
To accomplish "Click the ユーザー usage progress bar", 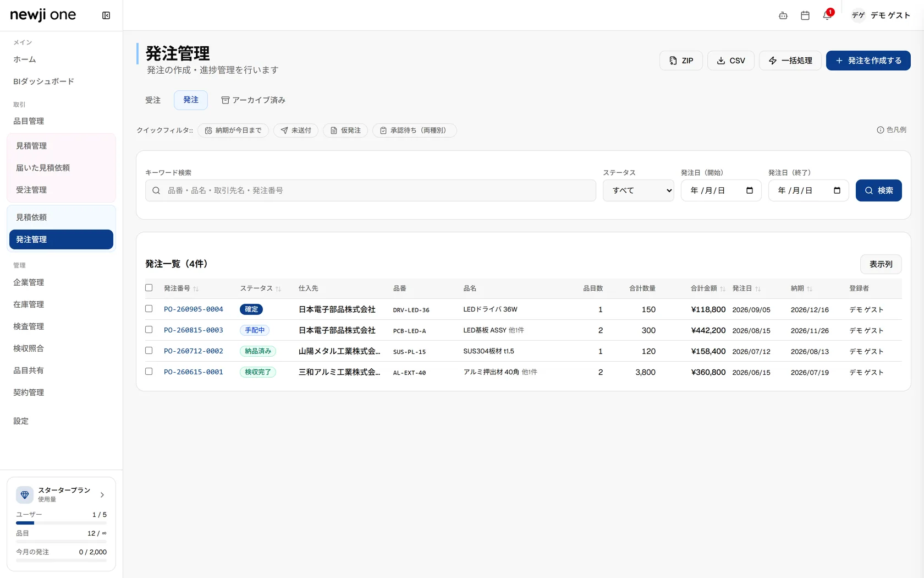I will coord(61,523).
